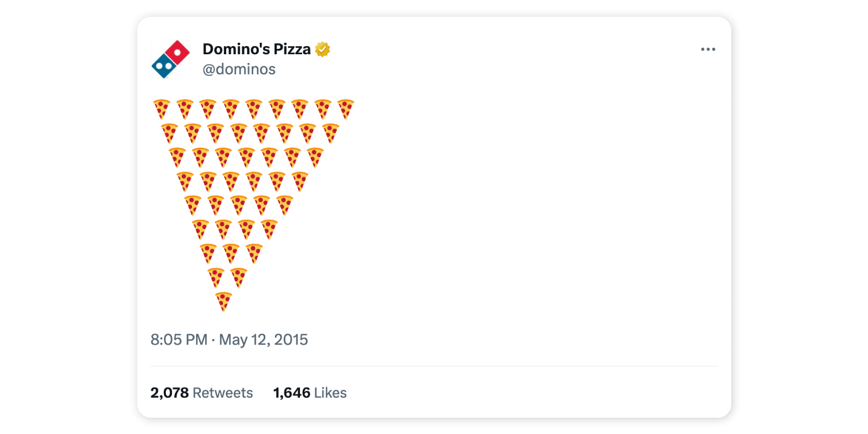Click the @dominos handle
Viewport: 868px width, 434px height.
click(x=239, y=69)
